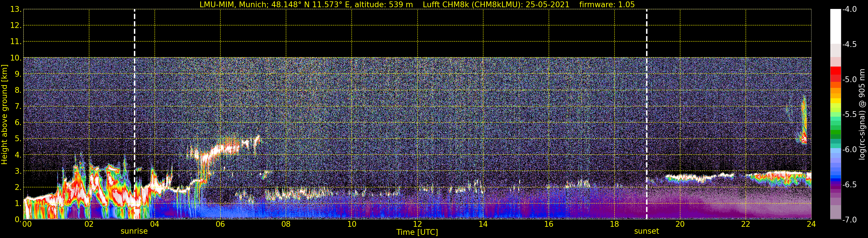Click the "12." tick on the height axis
The width and height of the screenshot is (868, 238).
pyautogui.click(x=16, y=26)
